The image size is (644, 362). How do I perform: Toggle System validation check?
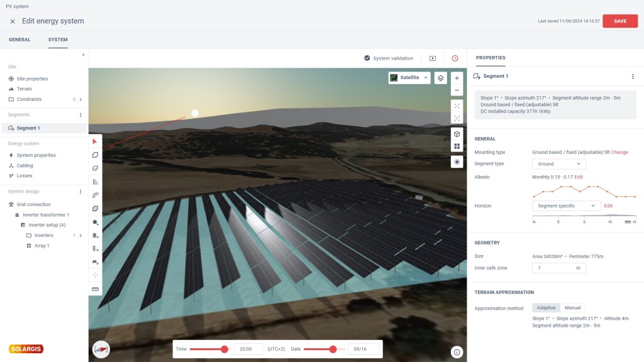pos(388,58)
